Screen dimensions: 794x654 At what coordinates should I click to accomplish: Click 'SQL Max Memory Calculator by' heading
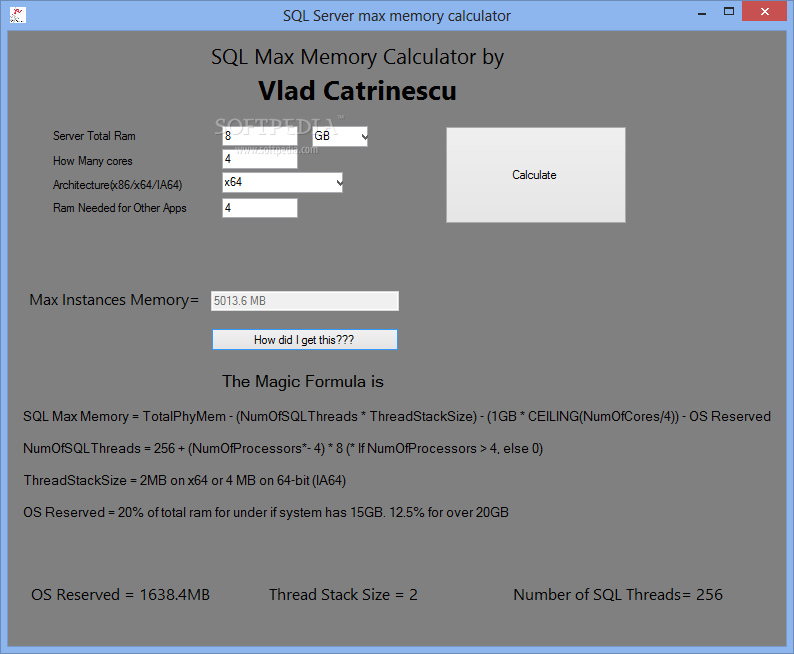click(358, 57)
